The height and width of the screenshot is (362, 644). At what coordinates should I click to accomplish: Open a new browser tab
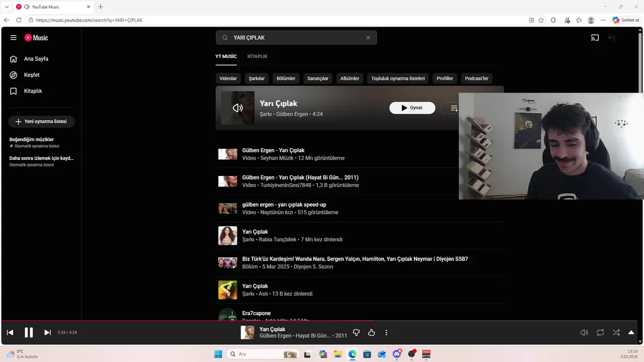click(x=101, y=7)
